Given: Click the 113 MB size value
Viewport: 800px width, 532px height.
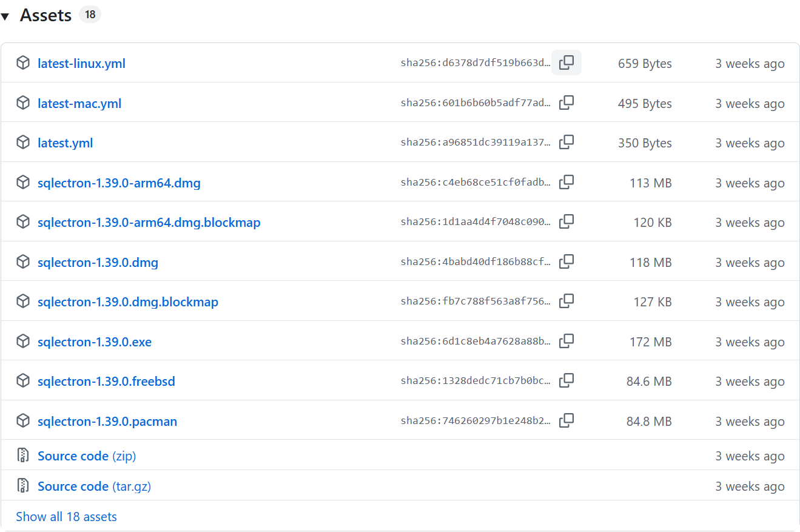Looking at the screenshot, I should [651, 183].
